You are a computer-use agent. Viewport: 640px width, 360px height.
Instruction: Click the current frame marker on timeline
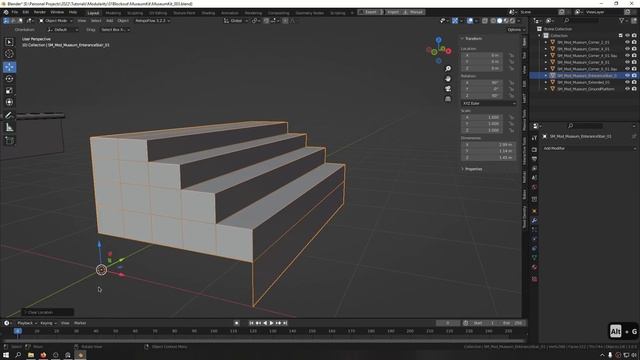tap(18, 331)
